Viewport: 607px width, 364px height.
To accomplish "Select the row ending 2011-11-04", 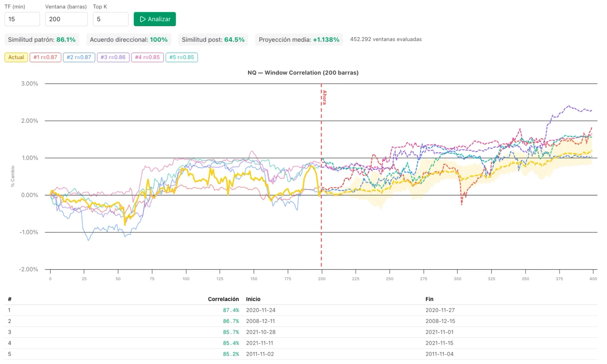I will 301,354.
